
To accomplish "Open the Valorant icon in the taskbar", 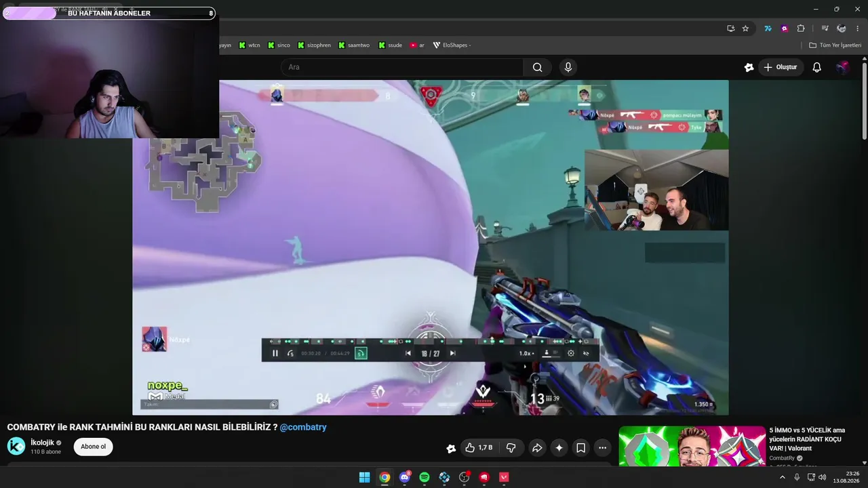I will (504, 477).
